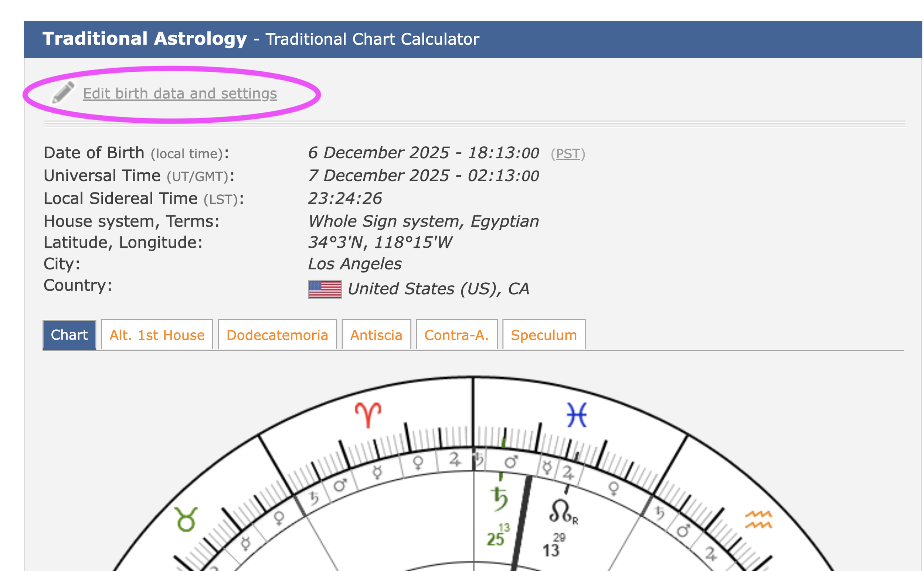Click the blue Pisces sign glyph
924x571 pixels.
[577, 415]
